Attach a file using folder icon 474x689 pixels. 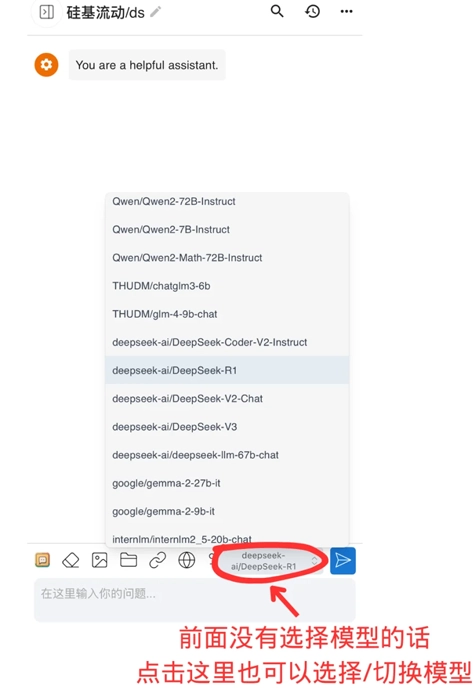point(129,560)
